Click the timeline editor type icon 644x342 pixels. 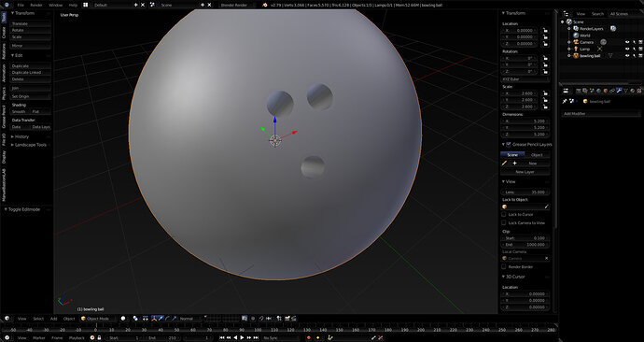click(7, 337)
